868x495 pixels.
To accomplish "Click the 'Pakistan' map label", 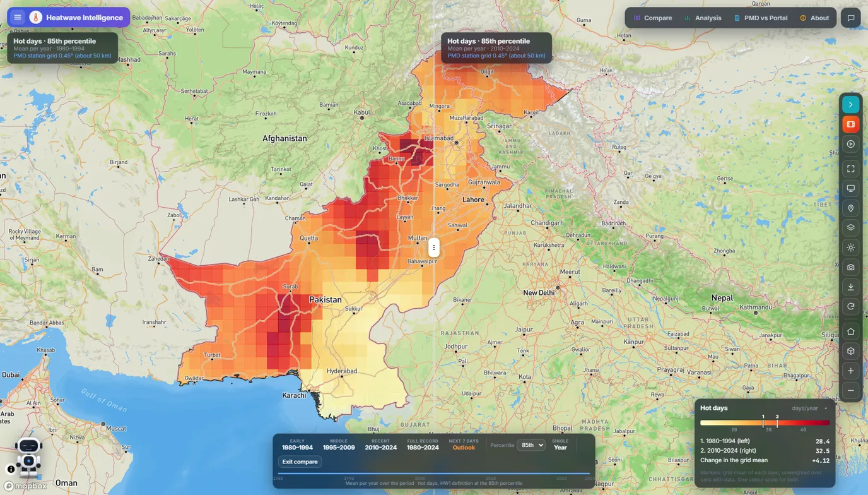I will tap(325, 300).
